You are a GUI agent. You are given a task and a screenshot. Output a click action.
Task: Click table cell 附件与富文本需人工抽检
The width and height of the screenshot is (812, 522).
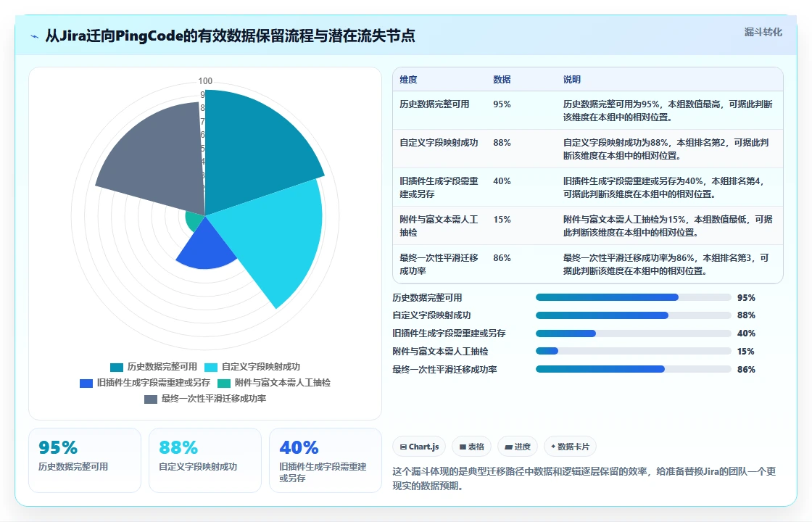pyautogui.click(x=439, y=225)
